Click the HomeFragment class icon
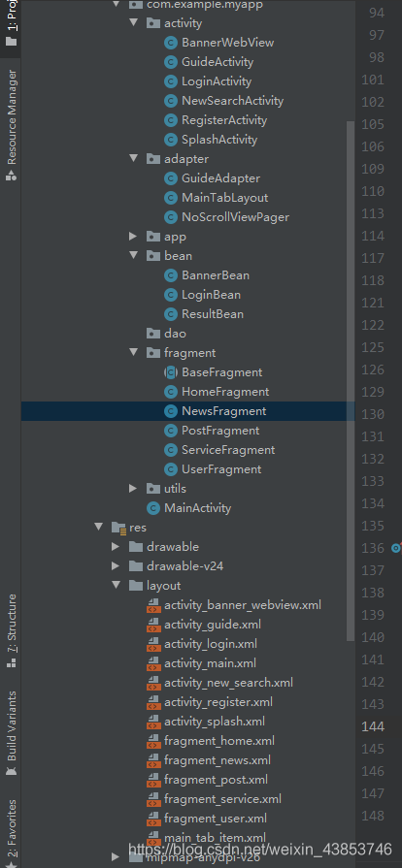Image resolution: width=402 pixels, height=868 pixels. 171,392
